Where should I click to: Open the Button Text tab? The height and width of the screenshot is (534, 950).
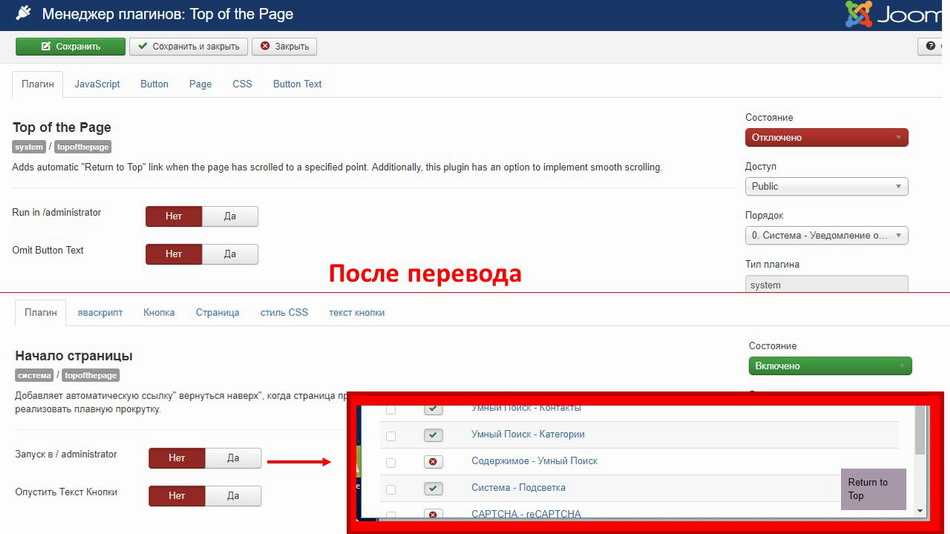297,84
